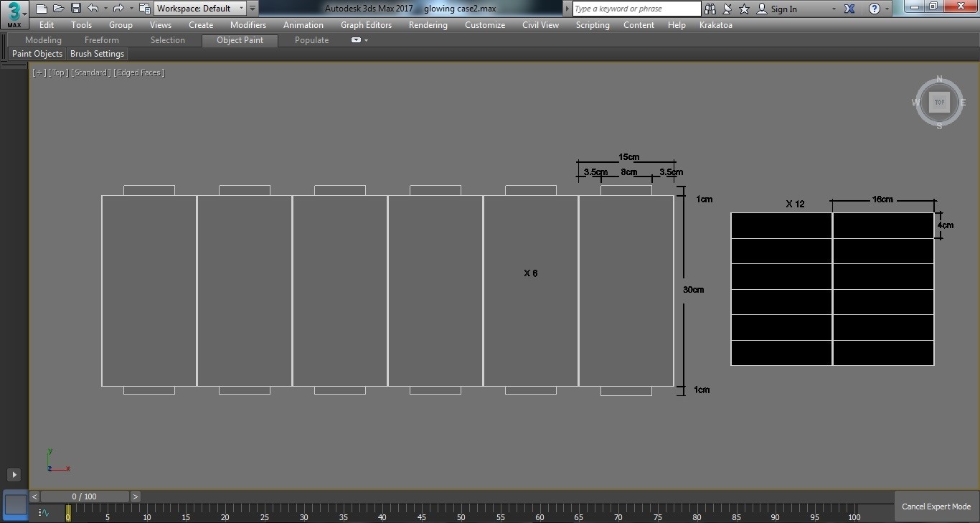980x523 pixels.
Task: Switch to the Modeling ribbon tab
Action: (43, 40)
